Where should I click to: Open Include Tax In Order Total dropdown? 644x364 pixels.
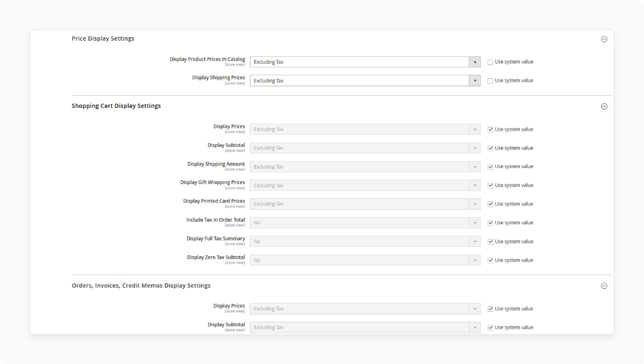pos(365,223)
